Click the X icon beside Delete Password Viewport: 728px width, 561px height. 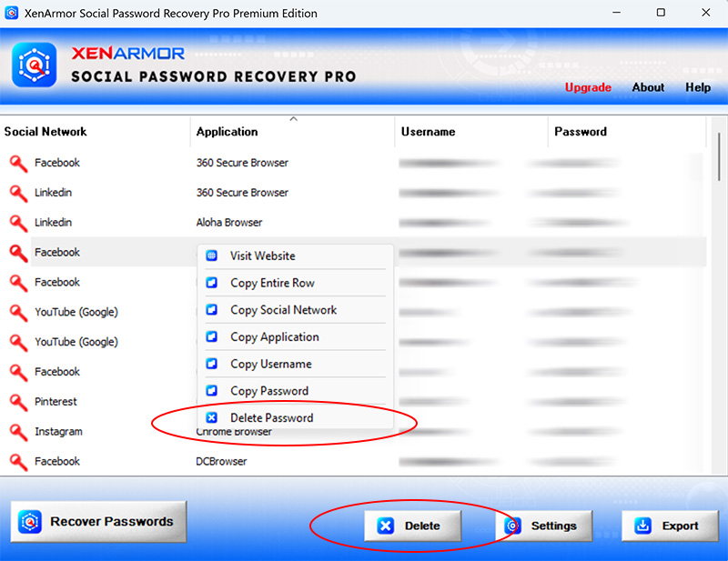pyautogui.click(x=212, y=417)
